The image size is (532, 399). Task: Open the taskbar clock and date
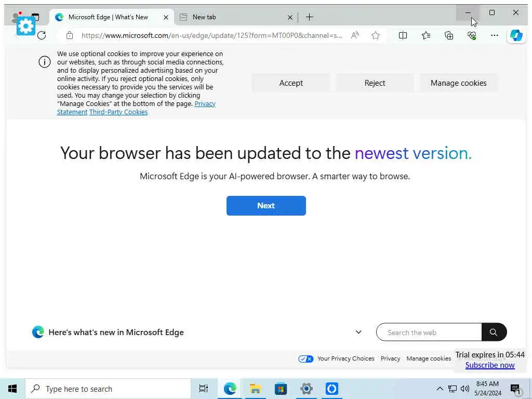point(487,389)
